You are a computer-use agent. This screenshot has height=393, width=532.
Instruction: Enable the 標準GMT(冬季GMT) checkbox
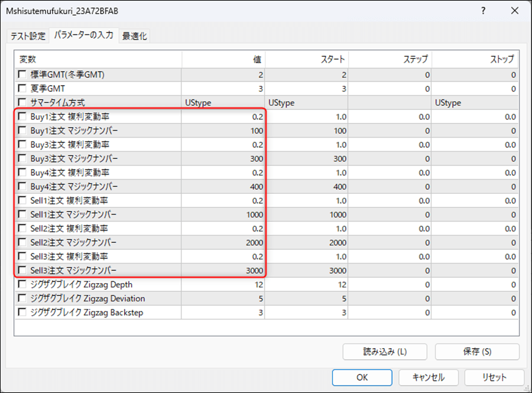(22, 74)
